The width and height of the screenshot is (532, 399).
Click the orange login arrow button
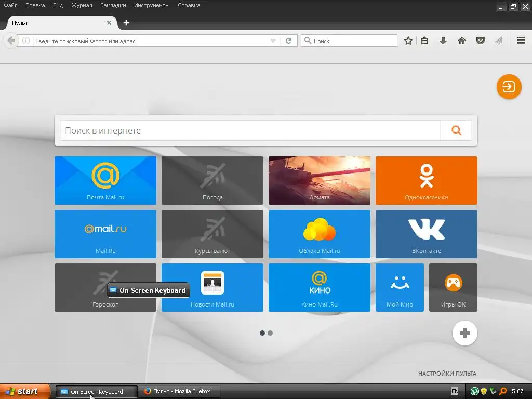pos(509,87)
